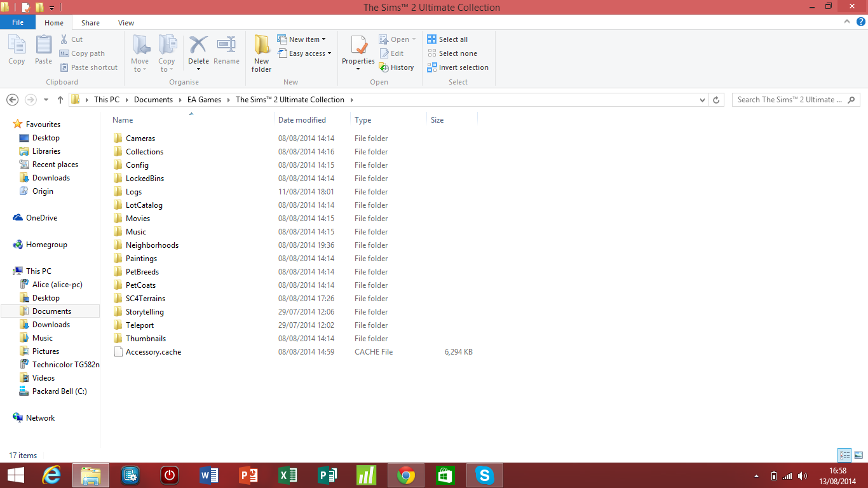This screenshot has width=868, height=488.
Task: Open the File menu tab
Action: point(18,22)
